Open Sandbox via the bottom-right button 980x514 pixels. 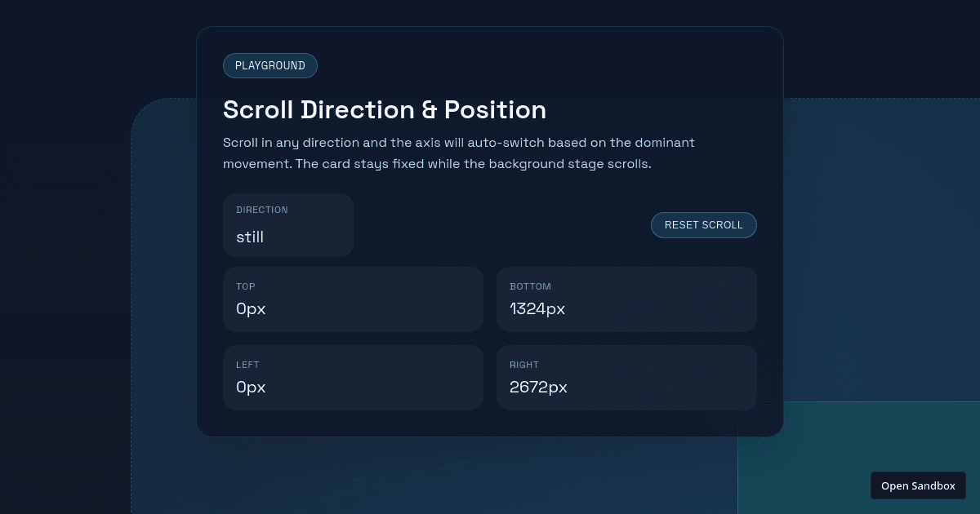click(x=918, y=485)
